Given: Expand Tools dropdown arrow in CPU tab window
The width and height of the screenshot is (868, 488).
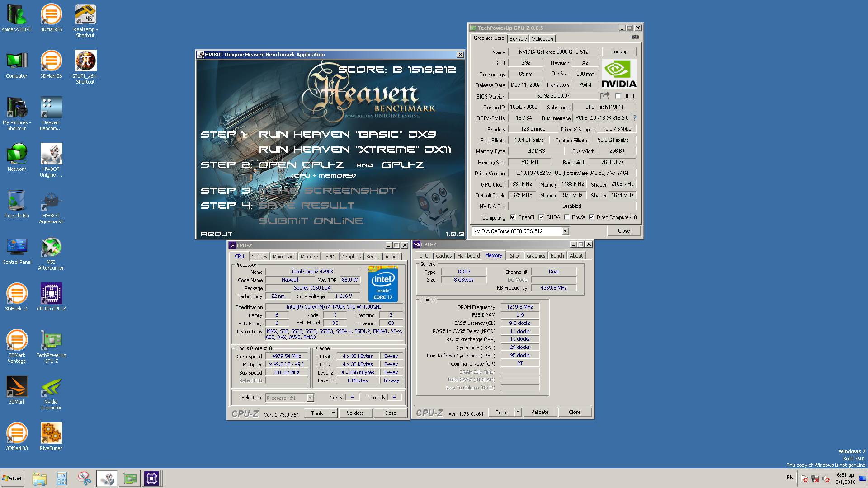Looking at the screenshot, I should 334,413.
